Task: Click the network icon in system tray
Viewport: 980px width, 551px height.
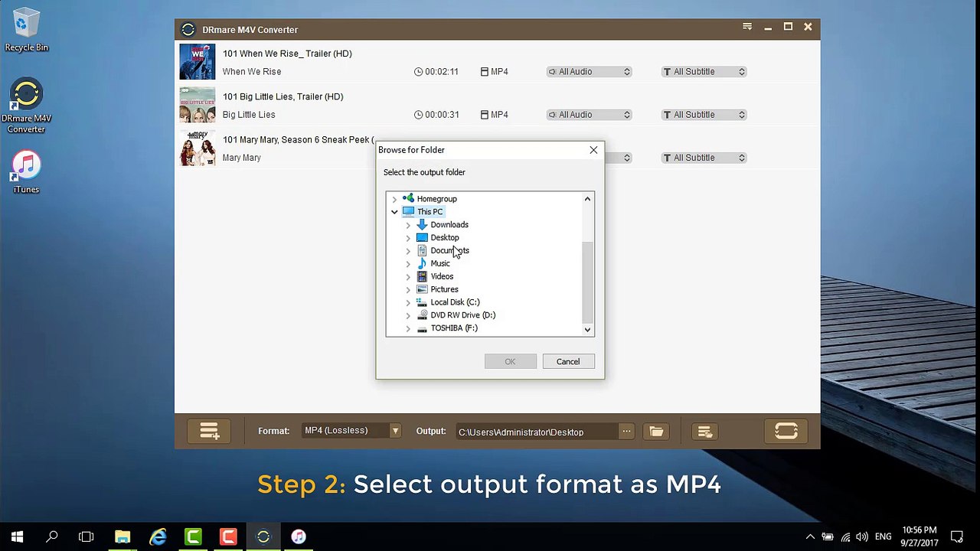Action: pyautogui.click(x=845, y=536)
